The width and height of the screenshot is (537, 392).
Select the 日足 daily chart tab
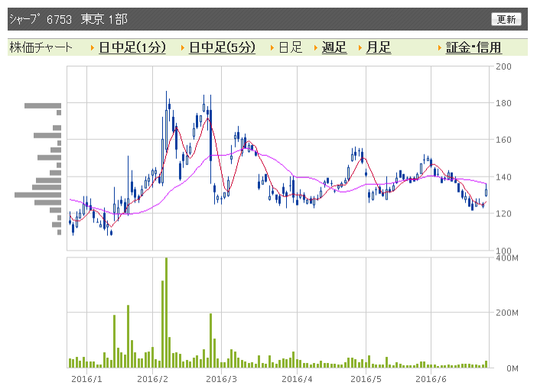click(x=291, y=47)
